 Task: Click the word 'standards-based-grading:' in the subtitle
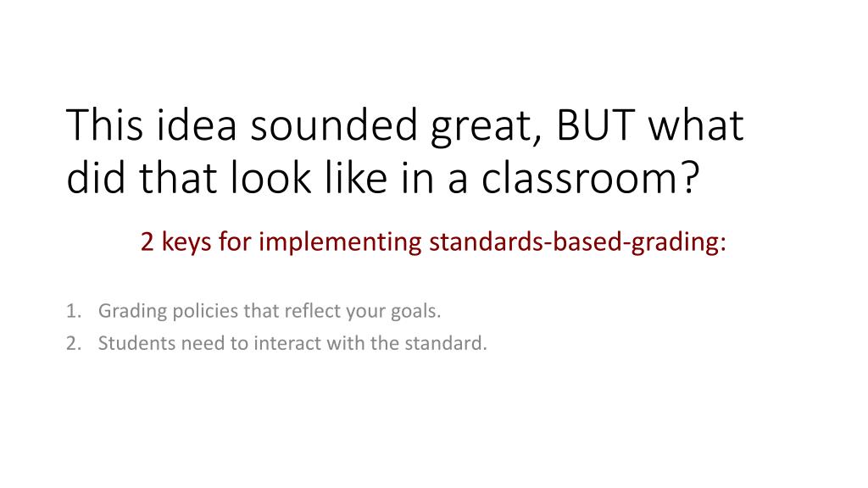tap(577, 242)
